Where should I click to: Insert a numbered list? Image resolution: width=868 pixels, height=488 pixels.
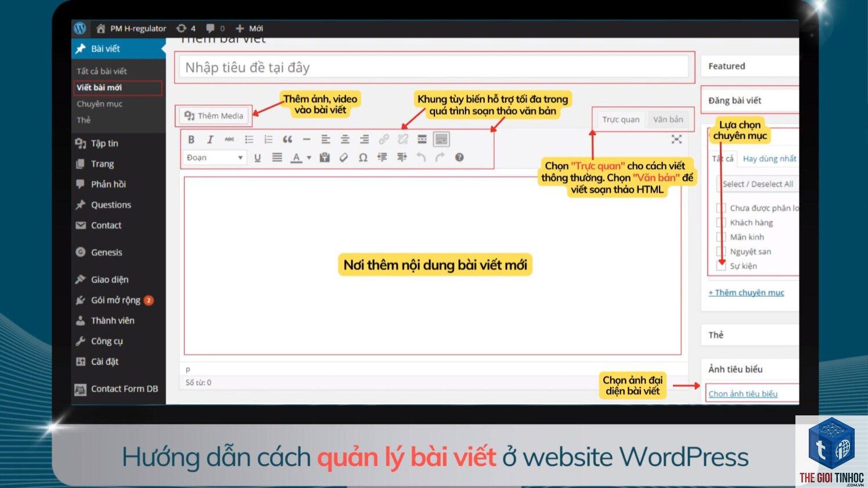point(268,139)
